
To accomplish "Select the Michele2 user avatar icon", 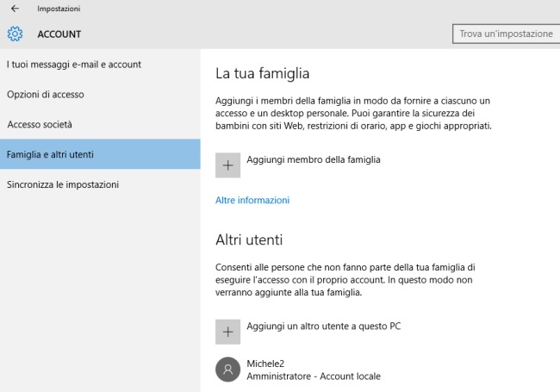I will pos(227,370).
